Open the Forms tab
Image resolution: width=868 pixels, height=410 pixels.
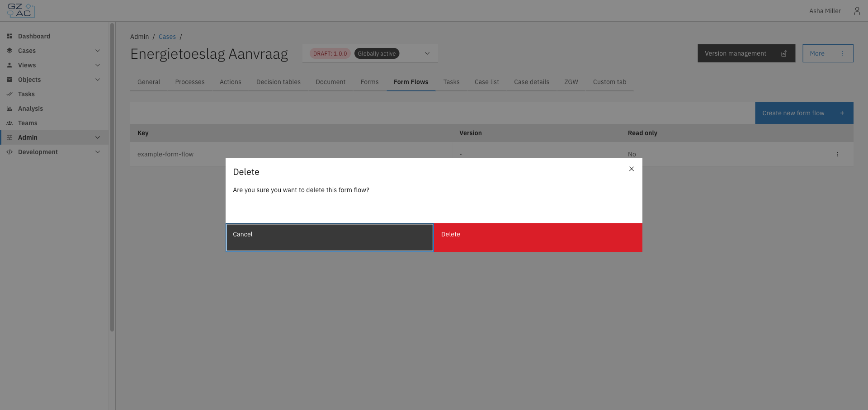click(x=370, y=82)
